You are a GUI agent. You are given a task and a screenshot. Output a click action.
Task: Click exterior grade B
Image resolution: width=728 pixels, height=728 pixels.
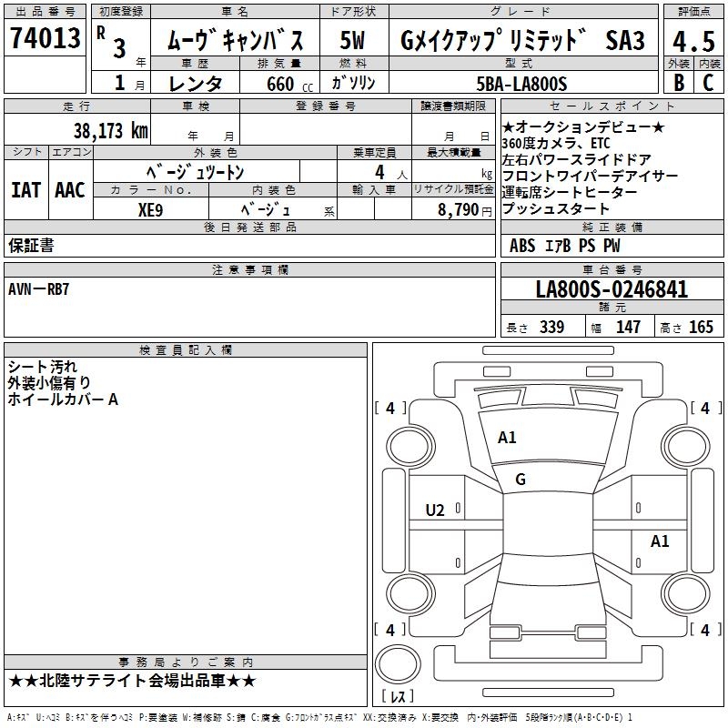click(x=679, y=83)
